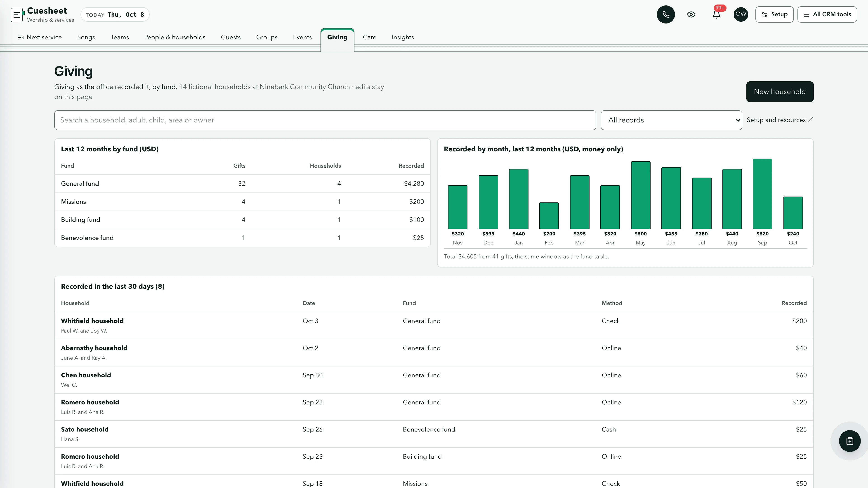
Task: Click the $120 recorded amount
Action: click(x=799, y=402)
